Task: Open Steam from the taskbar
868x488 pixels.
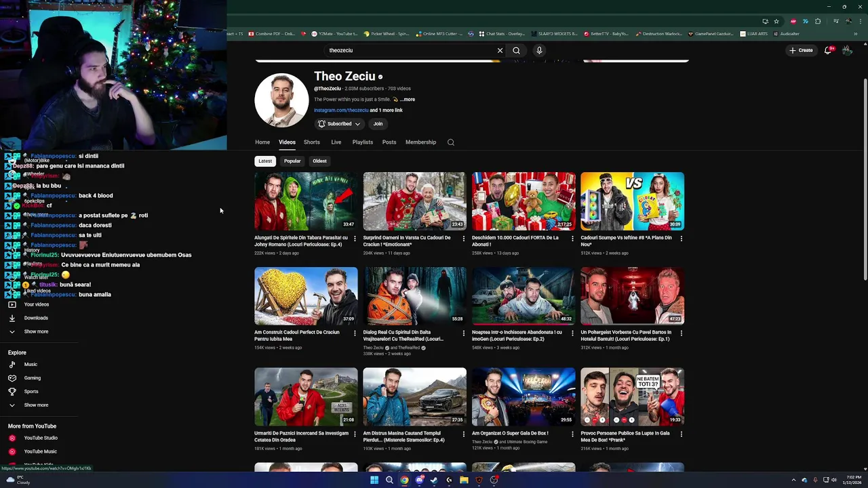Action: [x=434, y=480]
